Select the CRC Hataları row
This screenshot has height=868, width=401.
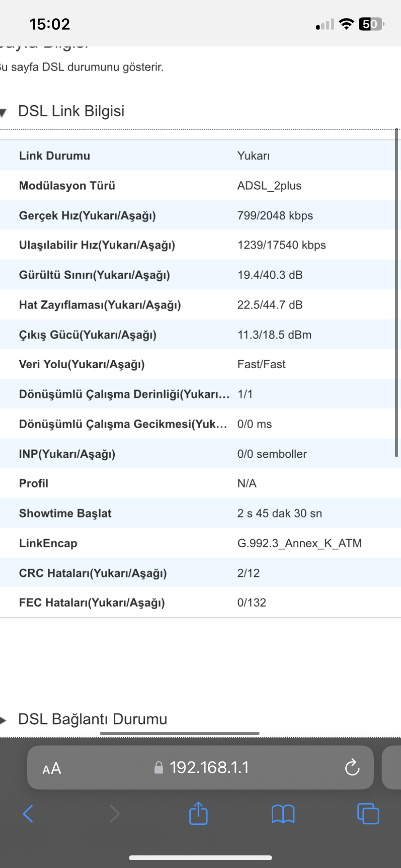pos(200,573)
